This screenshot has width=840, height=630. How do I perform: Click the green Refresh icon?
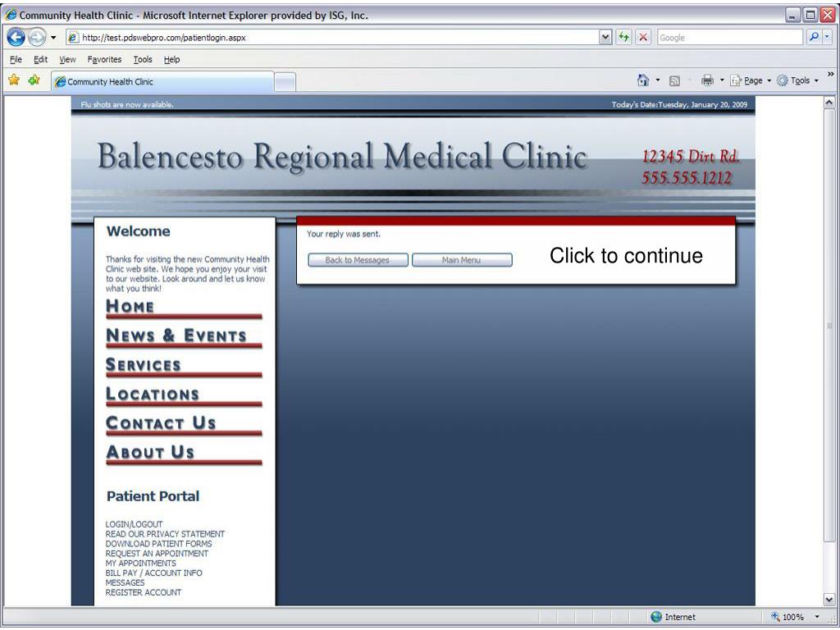[623, 38]
